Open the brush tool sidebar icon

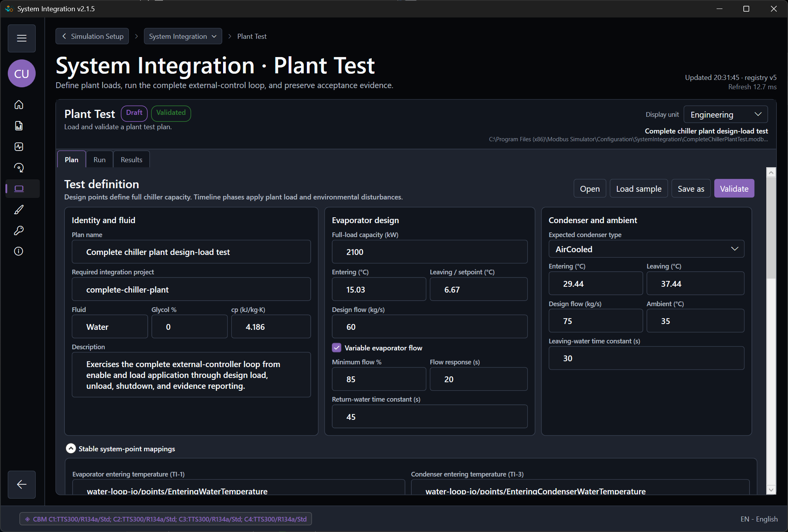tap(19, 210)
